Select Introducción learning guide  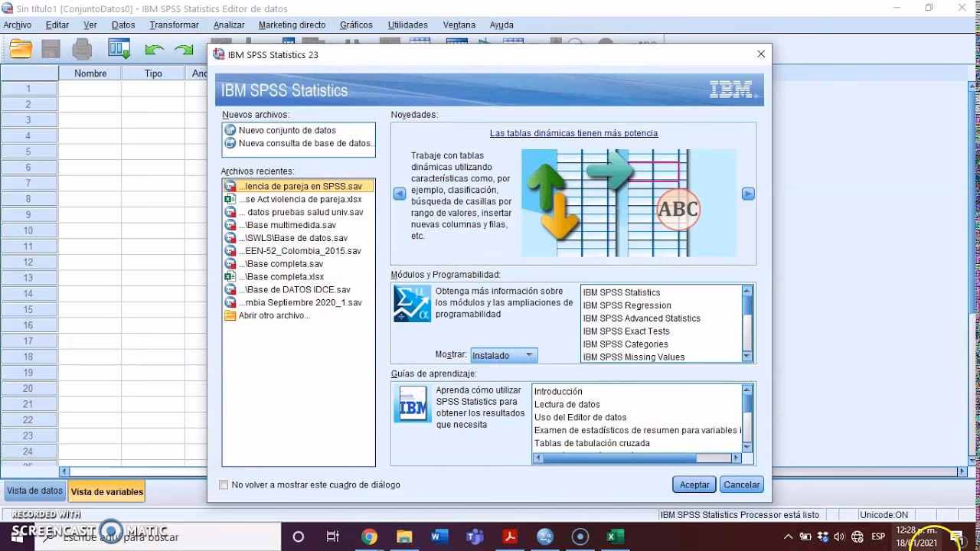click(x=558, y=392)
